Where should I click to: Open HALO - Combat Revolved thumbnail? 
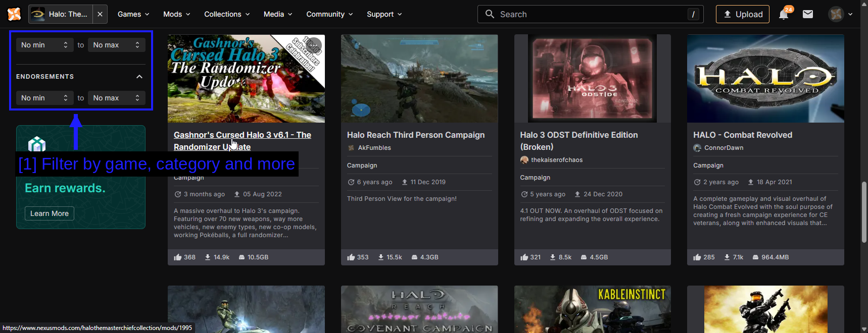765,78
